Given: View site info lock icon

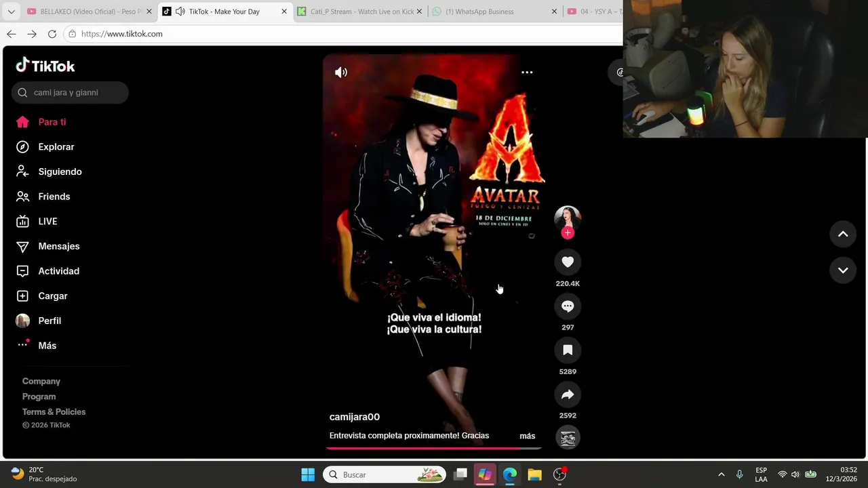Looking at the screenshot, I should click(72, 34).
